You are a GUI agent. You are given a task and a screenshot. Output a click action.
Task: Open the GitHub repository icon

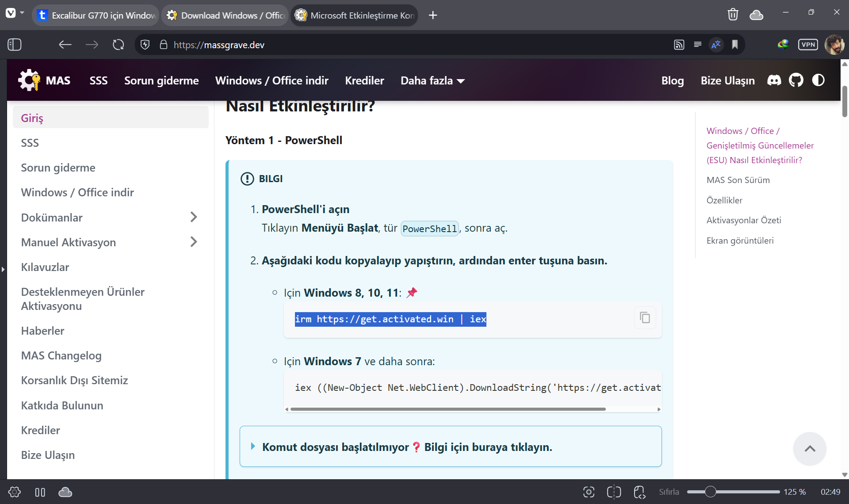tap(796, 80)
